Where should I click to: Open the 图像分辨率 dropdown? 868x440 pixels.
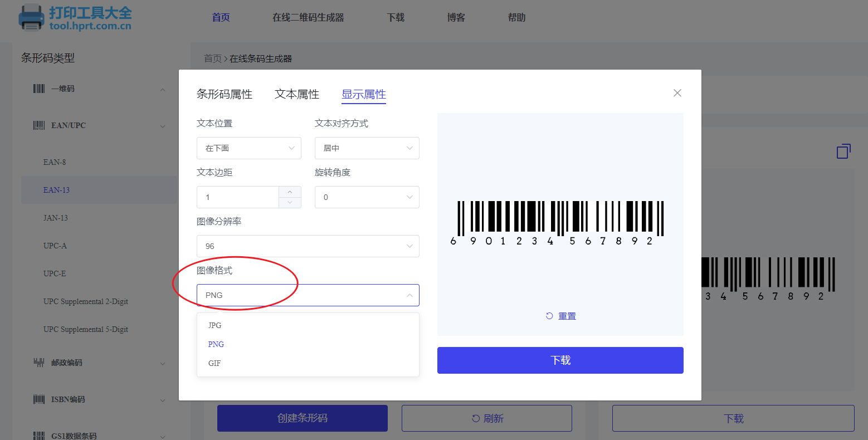click(308, 246)
